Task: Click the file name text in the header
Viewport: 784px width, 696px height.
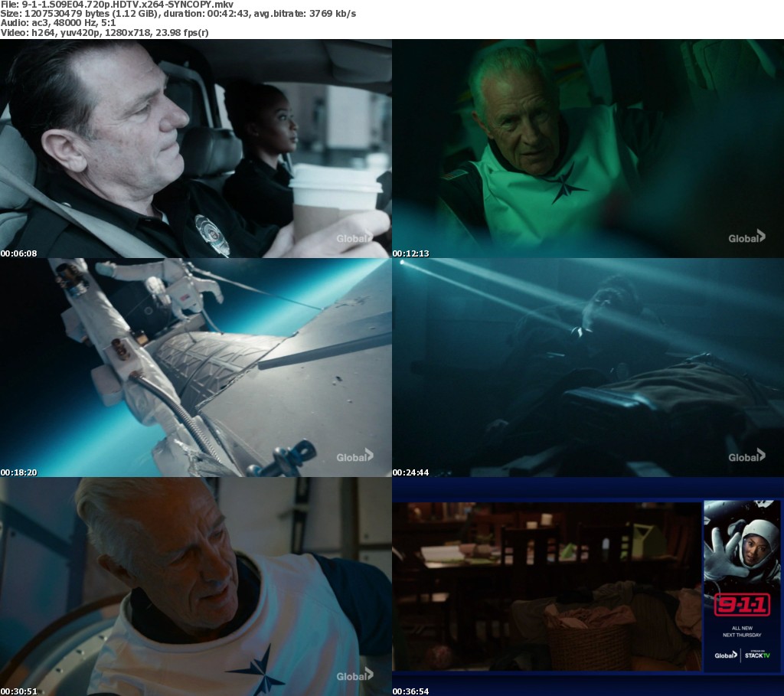Action: coord(116,5)
